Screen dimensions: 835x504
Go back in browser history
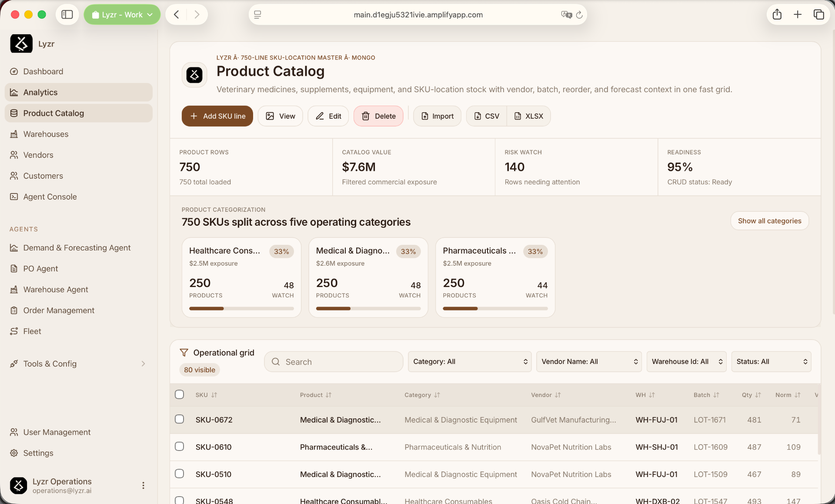click(x=176, y=15)
